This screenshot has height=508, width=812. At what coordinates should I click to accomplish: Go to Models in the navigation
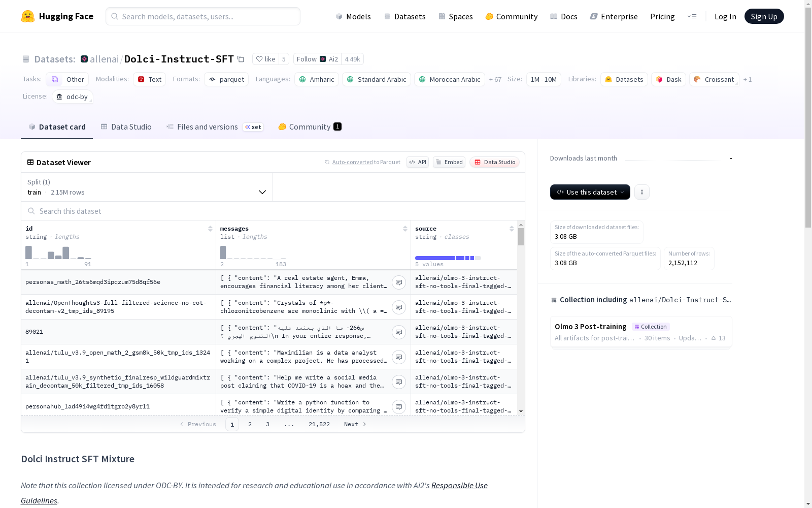(x=353, y=16)
